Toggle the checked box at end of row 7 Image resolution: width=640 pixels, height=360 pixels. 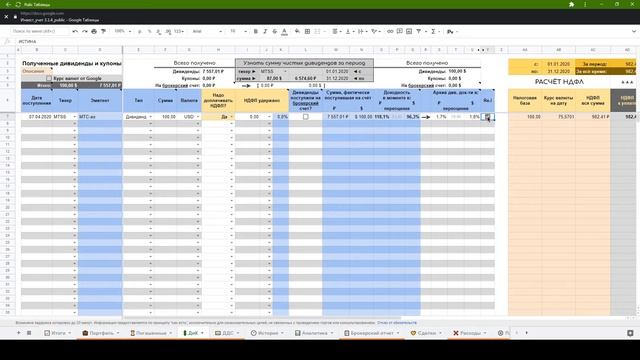pyautogui.click(x=487, y=117)
